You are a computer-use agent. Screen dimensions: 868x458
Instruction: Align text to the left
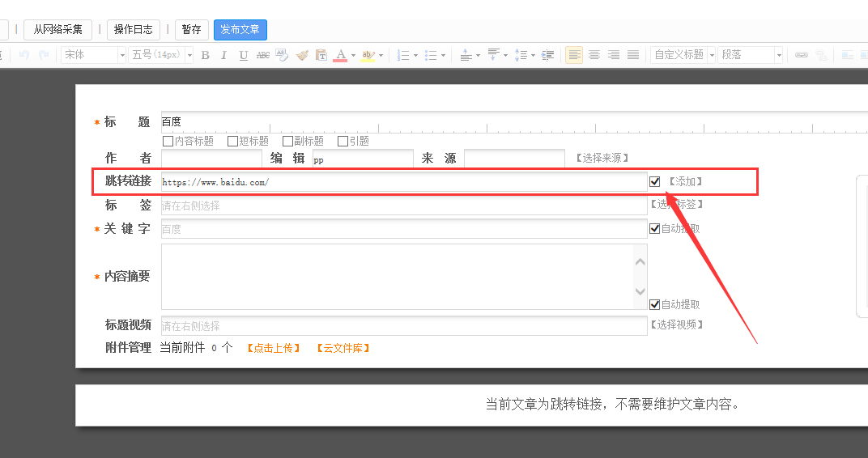(x=574, y=55)
